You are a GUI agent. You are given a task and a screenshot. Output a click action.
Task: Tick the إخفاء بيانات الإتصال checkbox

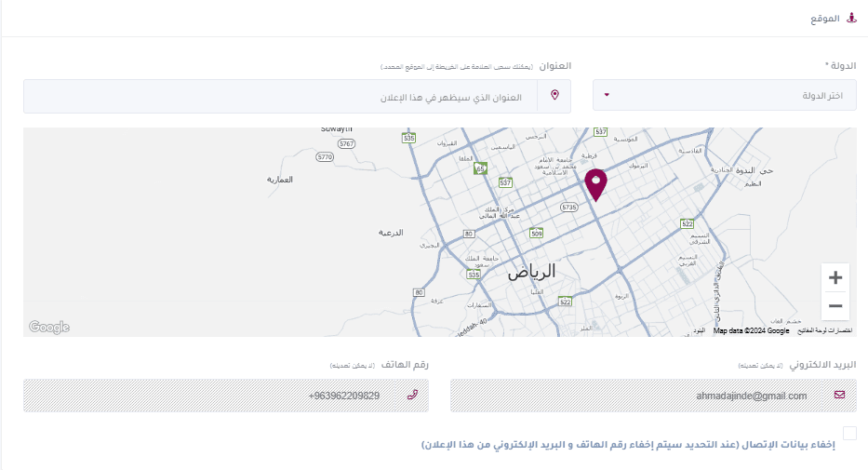[x=849, y=433]
